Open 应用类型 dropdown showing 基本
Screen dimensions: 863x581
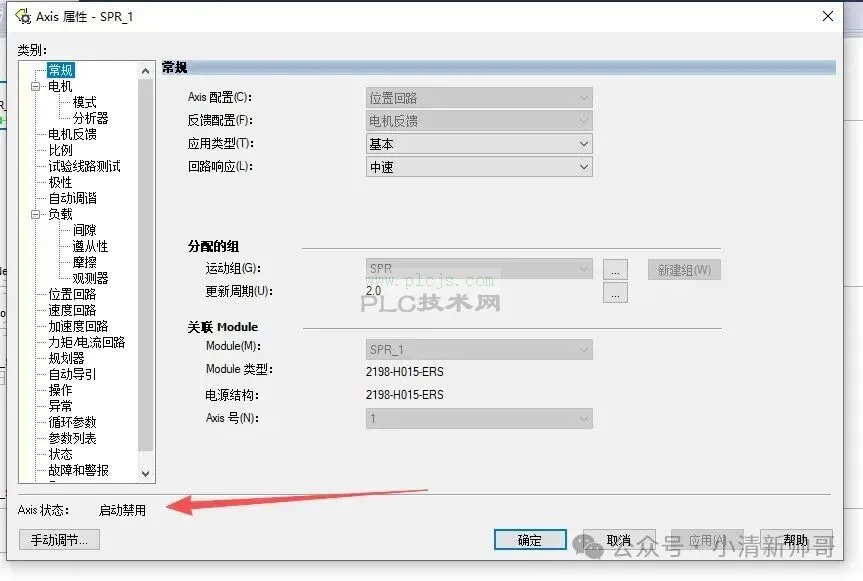[479, 144]
